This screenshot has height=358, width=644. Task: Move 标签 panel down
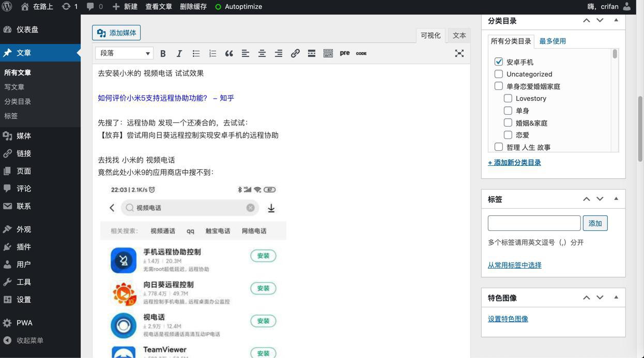pyautogui.click(x=600, y=199)
